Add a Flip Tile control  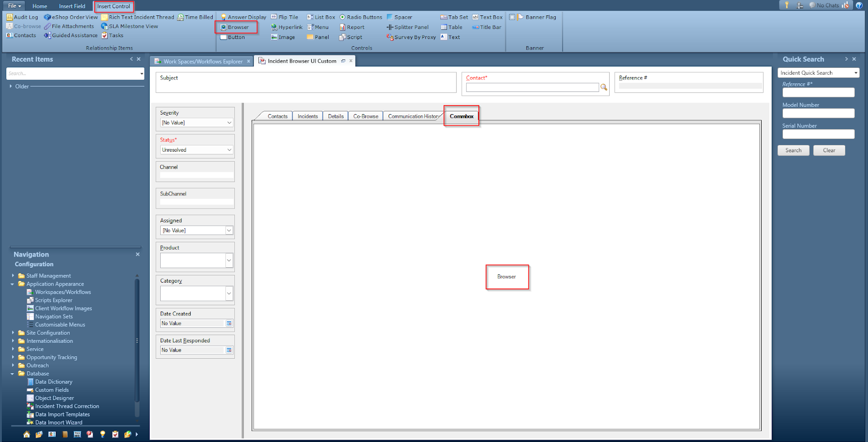(x=284, y=17)
